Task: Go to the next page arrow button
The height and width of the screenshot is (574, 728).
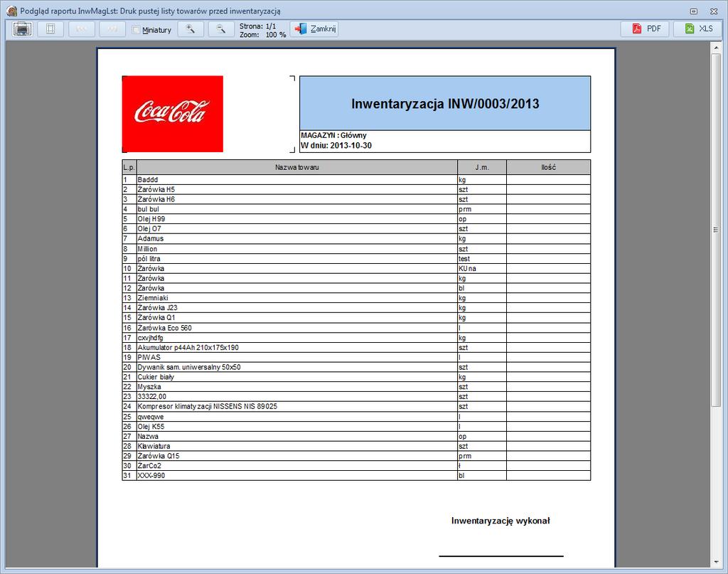Action: 112,29
